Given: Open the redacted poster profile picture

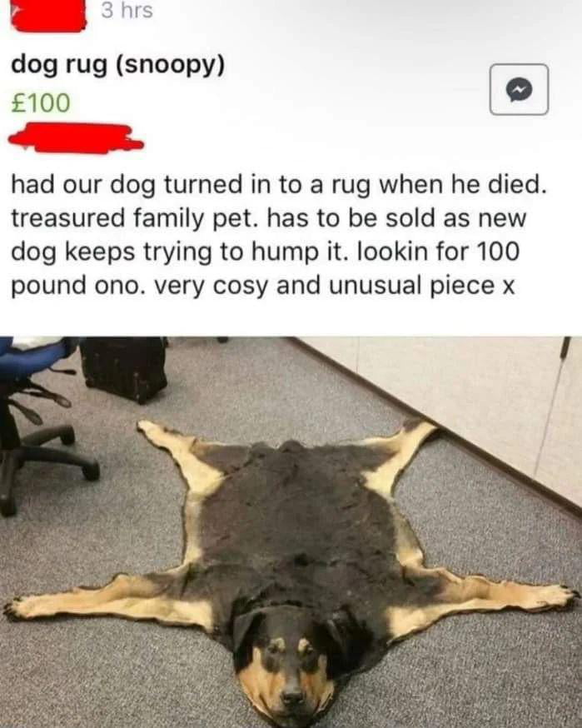Looking at the screenshot, I should [49, 15].
